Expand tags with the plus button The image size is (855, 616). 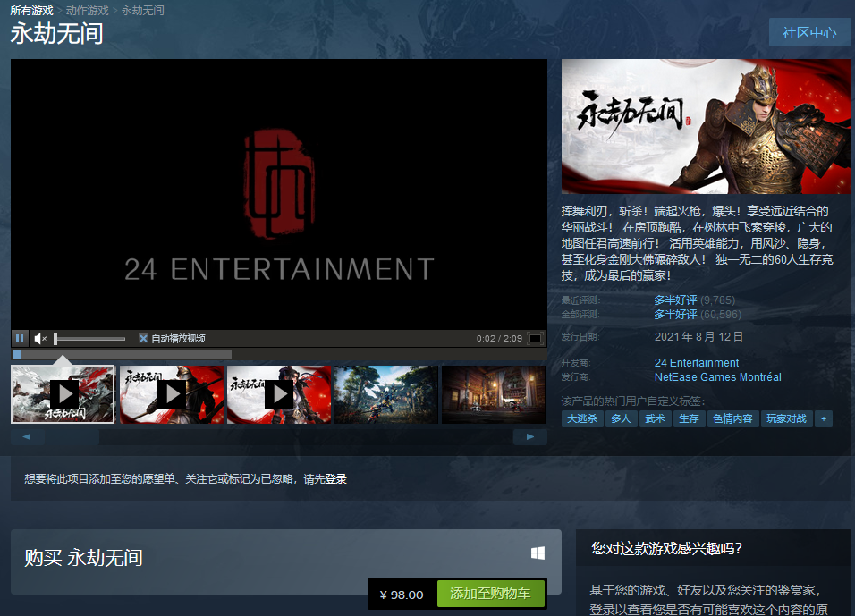pyautogui.click(x=824, y=418)
